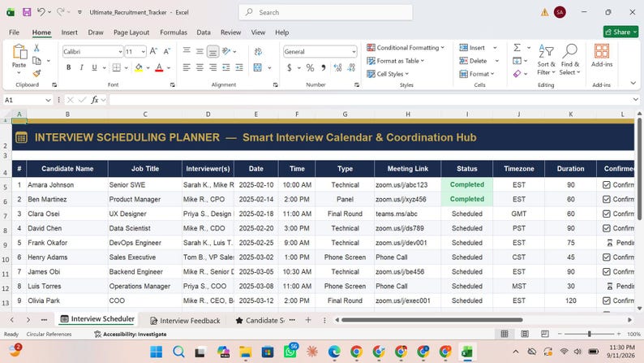
Task: Align text right
Action: point(213,67)
